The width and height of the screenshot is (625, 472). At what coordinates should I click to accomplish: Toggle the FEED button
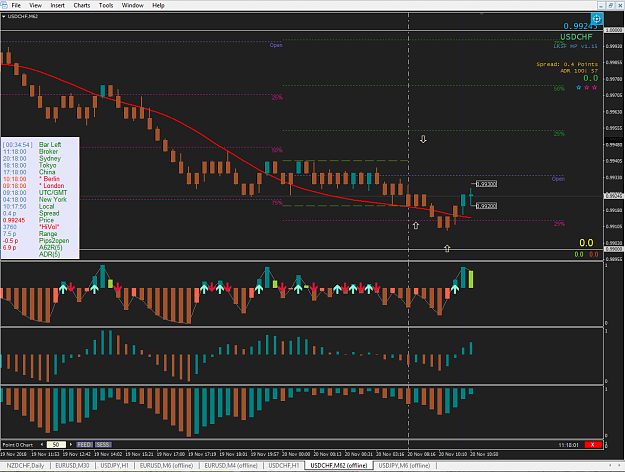tap(84, 444)
